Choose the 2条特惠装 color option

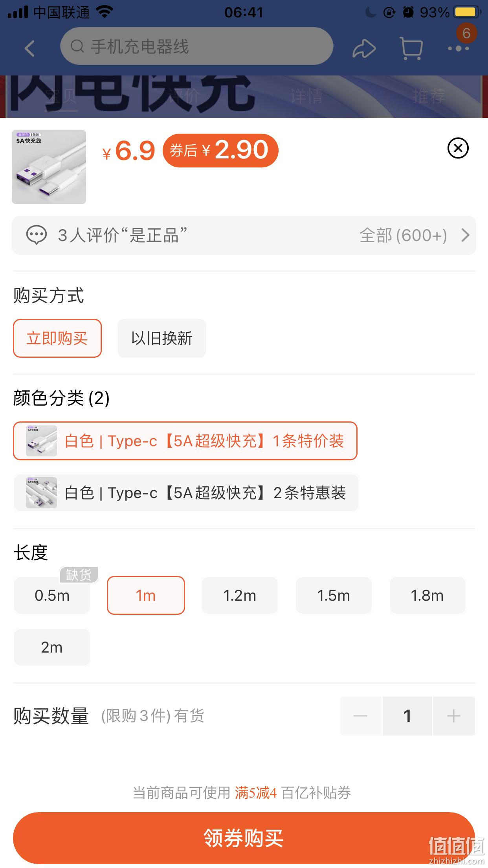[x=186, y=493]
